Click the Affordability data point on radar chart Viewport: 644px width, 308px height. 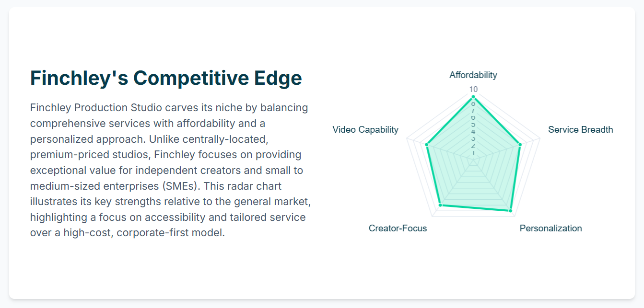473,97
